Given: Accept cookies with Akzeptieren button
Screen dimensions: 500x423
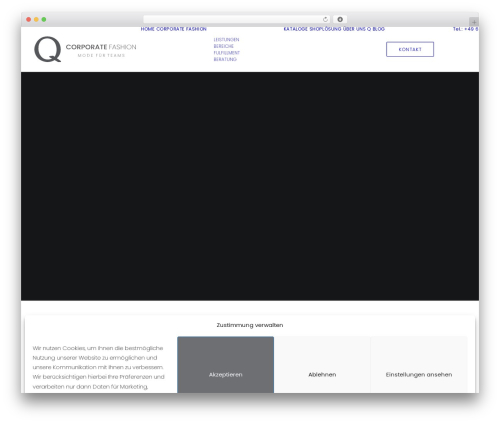Looking at the screenshot, I should coord(226,365).
